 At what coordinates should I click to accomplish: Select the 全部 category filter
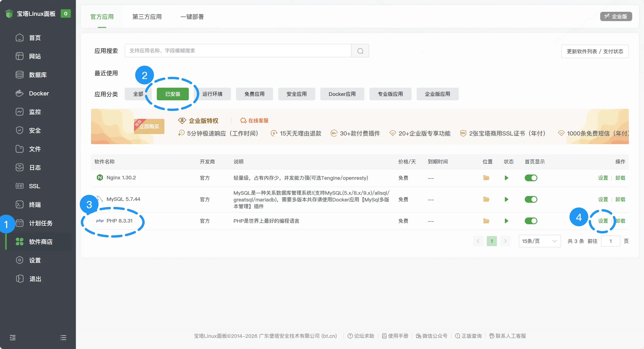click(x=138, y=94)
